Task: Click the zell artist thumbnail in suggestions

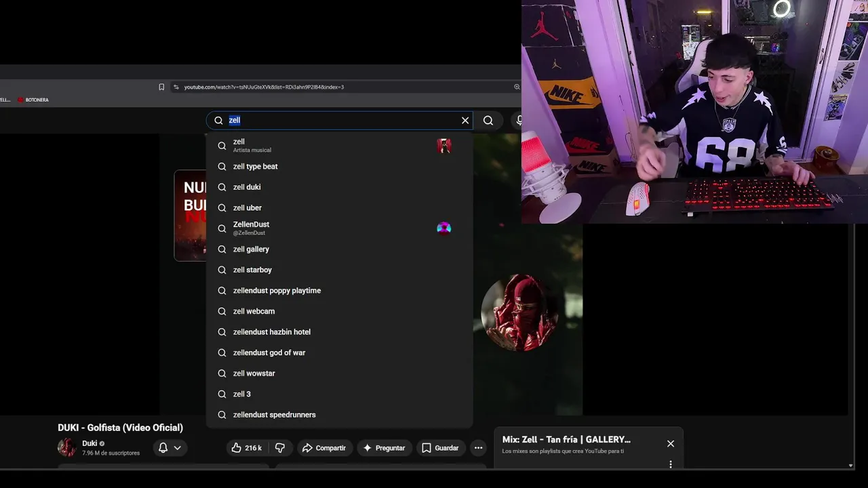Action: (444, 146)
